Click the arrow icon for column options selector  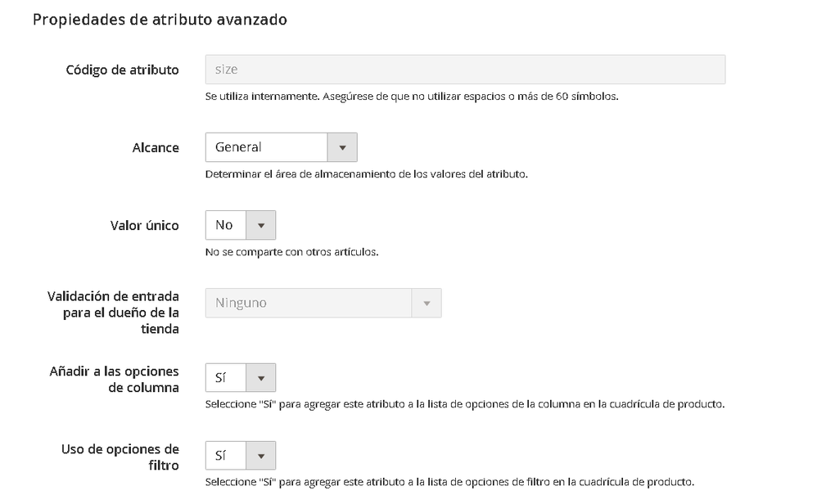click(261, 378)
